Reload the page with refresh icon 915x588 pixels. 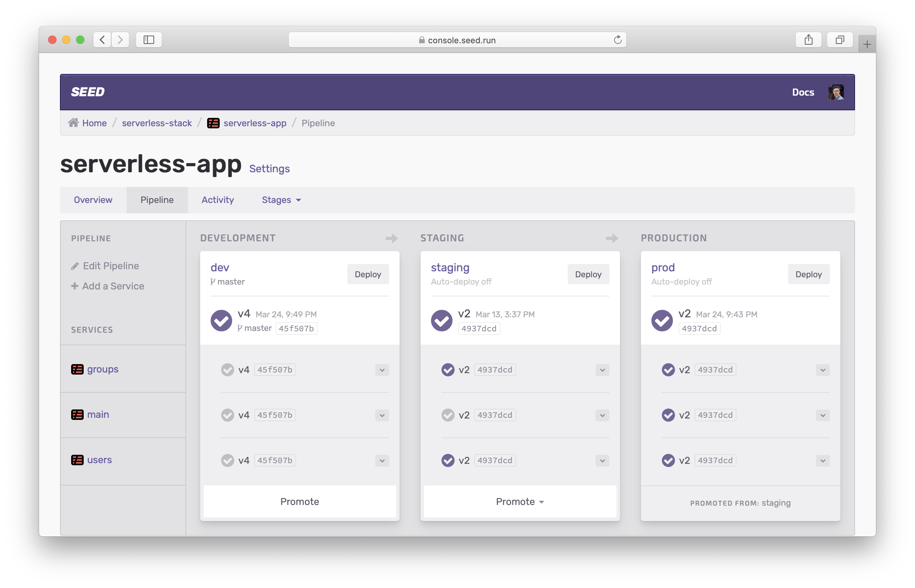click(x=617, y=40)
